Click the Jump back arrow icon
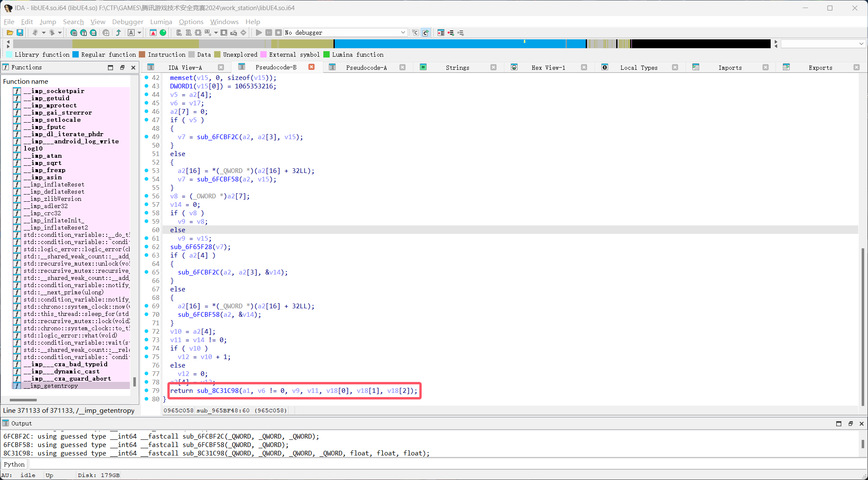This screenshot has height=480, width=868. tap(35, 33)
